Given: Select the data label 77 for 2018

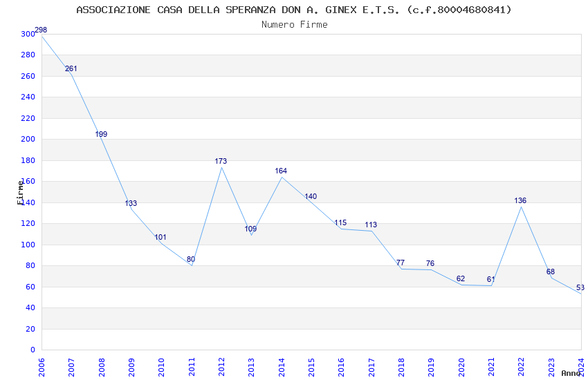Looking at the screenshot, I should click(401, 263).
